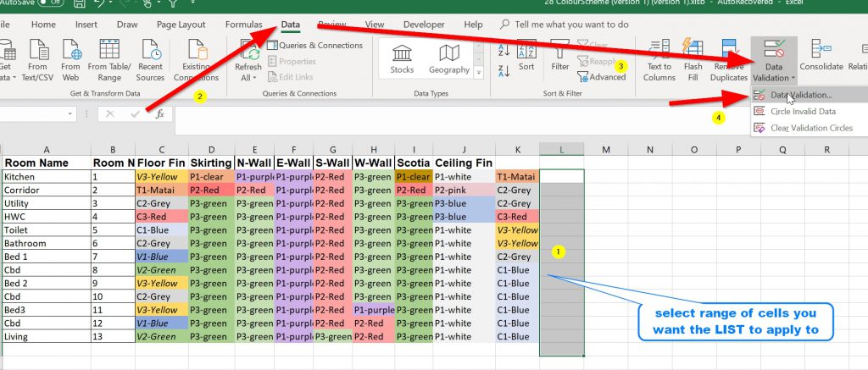
Task: Open the Refresh All dropdown
Action: (248, 78)
